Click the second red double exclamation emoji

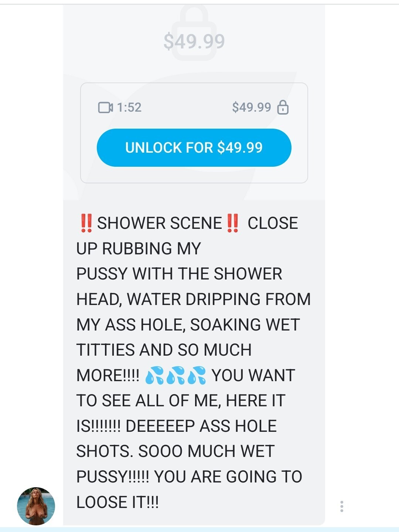pos(233,223)
